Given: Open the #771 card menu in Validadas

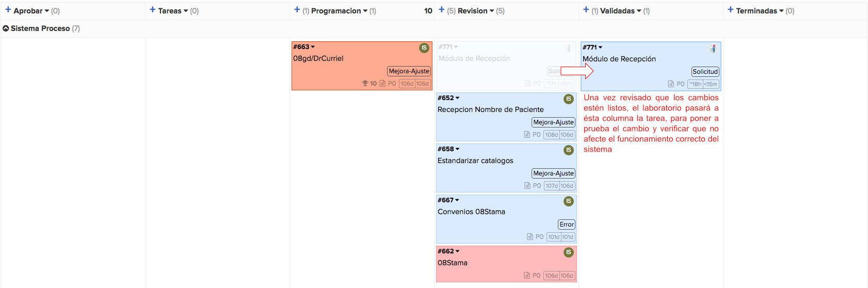Looking at the screenshot, I should coord(600,47).
